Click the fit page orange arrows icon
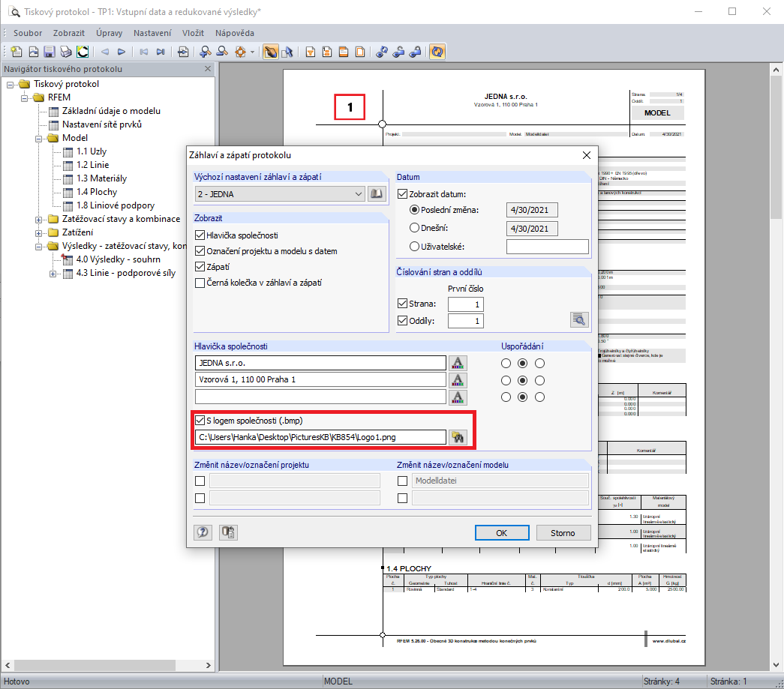784x689 pixels. click(x=241, y=52)
